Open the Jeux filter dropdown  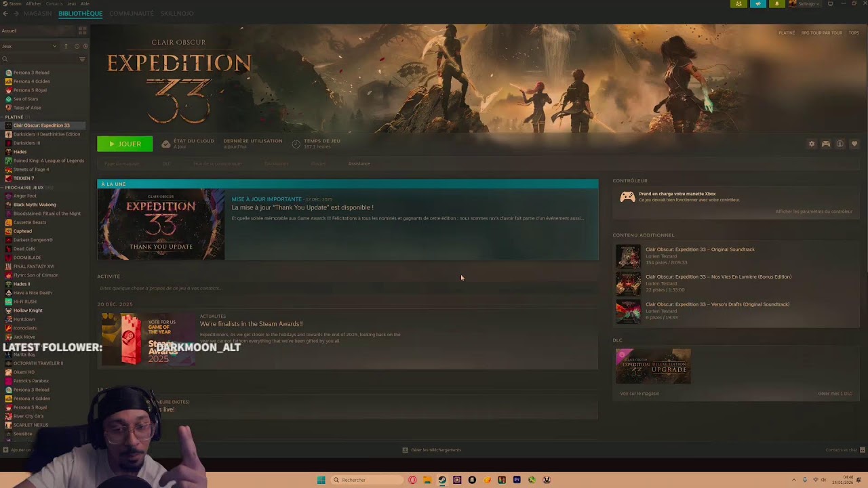[x=29, y=46]
